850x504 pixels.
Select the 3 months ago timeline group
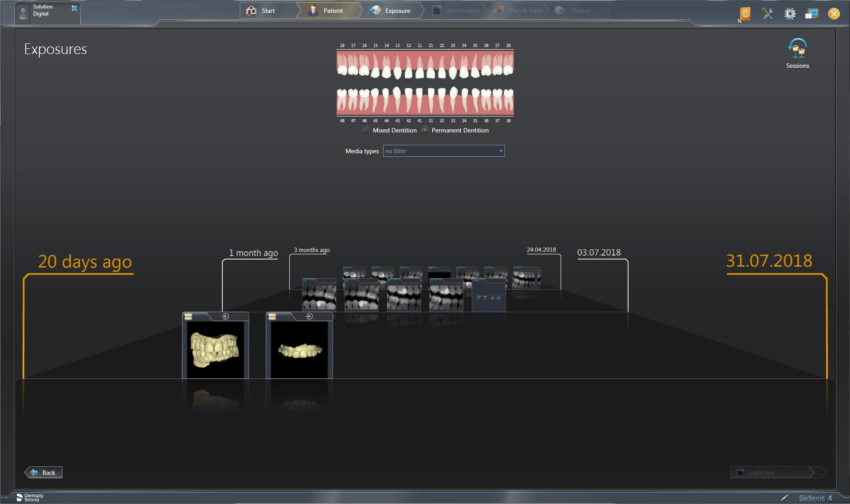click(312, 250)
